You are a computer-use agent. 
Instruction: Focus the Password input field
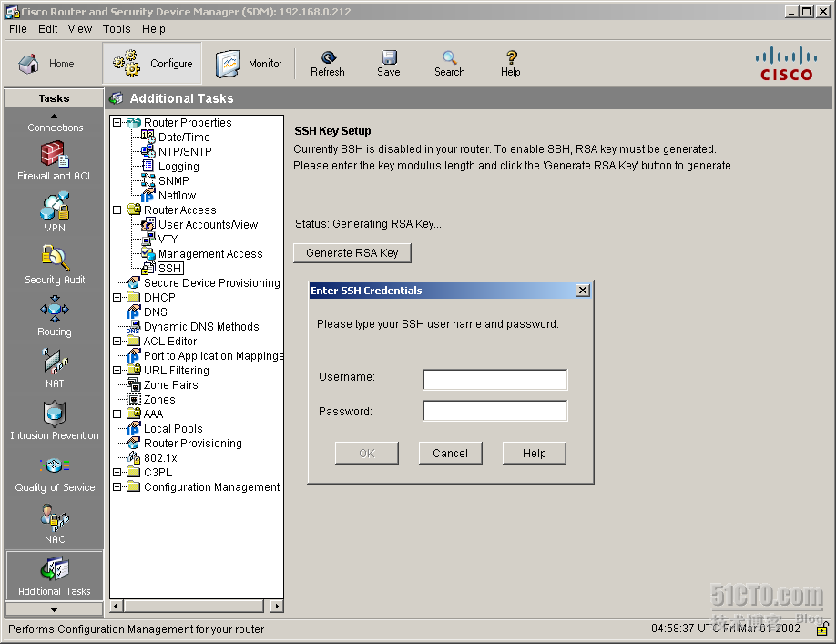(x=495, y=411)
